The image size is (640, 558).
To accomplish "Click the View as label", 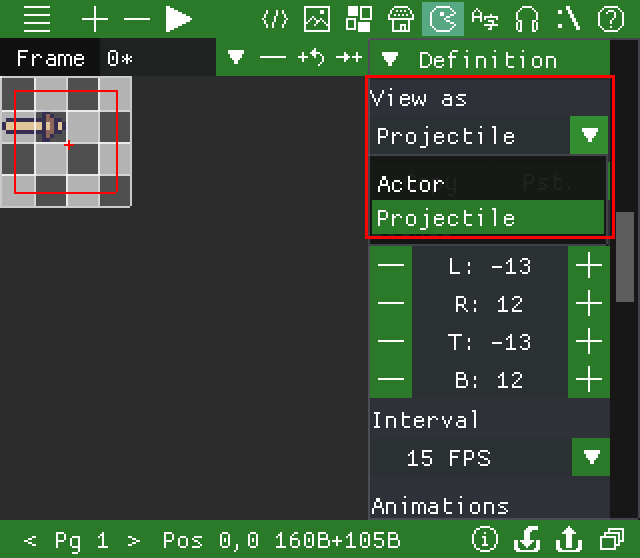I will pos(418,98).
